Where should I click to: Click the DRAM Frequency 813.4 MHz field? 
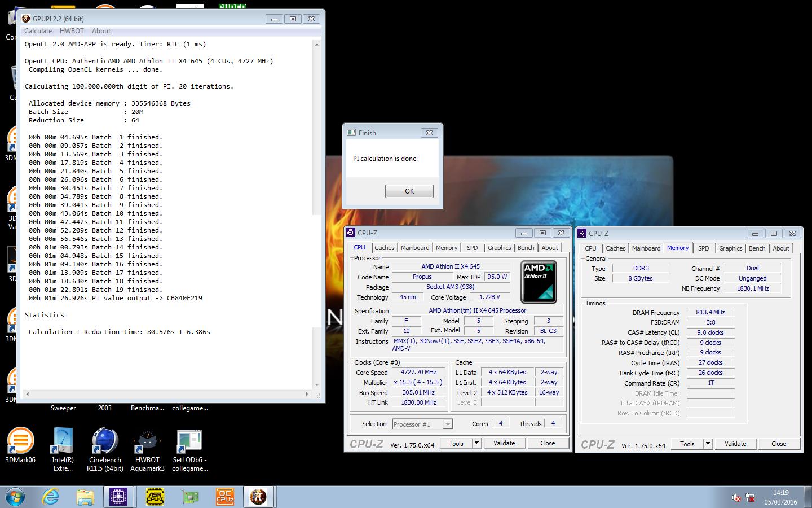pos(710,312)
